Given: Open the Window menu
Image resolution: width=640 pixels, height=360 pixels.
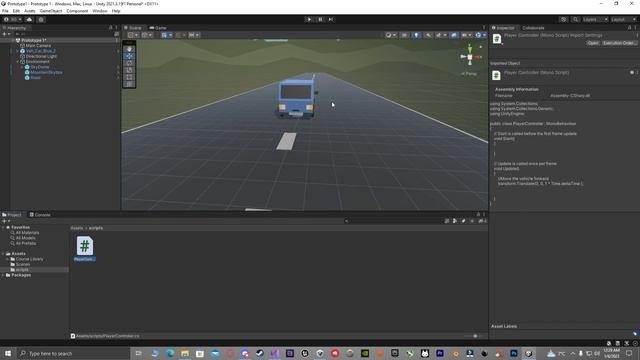Looking at the screenshot, I should pyautogui.click(x=100, y=11).
